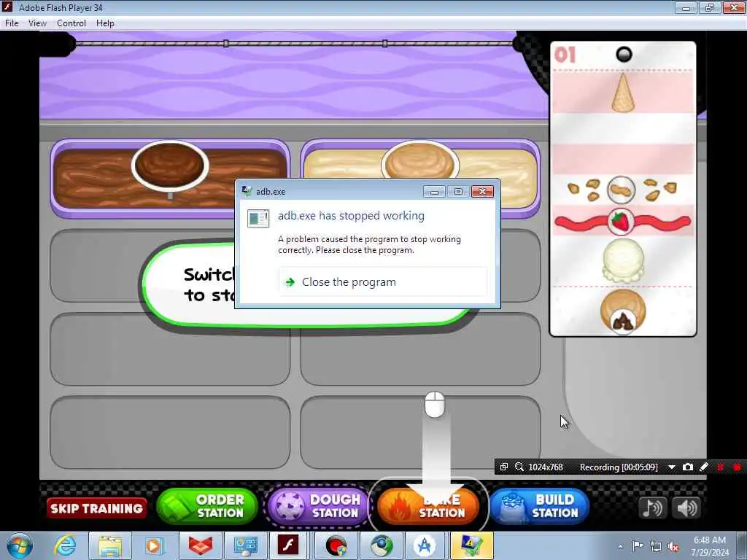Launch Internet Explorer from the taskbar
The width and height of the screenshot is (747, 560).
tap(65, 545)
